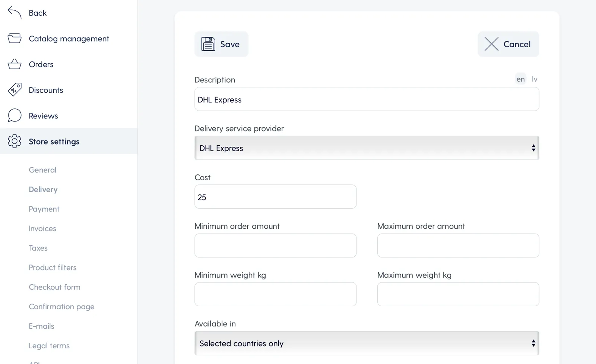Open Taxes settings
The width and height of the screenshot is (596, 364).
coord(38,248)
